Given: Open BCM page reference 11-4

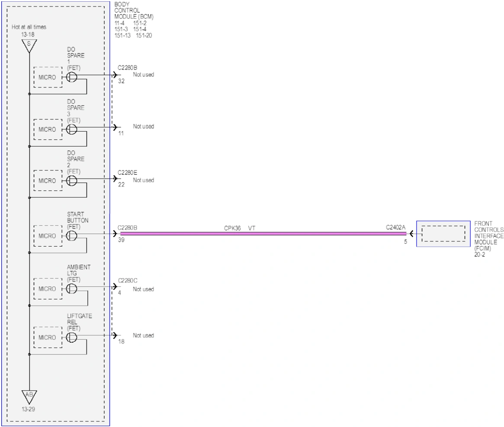Looking at the screenshot, I should [119, 23].
